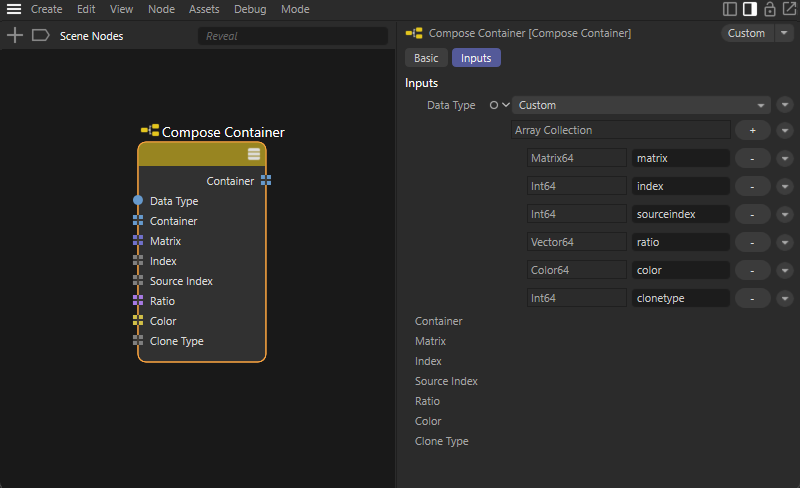Toggle the left sidebar layout icon
Image resolution: width=800 pixels, height=488 pixels.
click(730, 9)
